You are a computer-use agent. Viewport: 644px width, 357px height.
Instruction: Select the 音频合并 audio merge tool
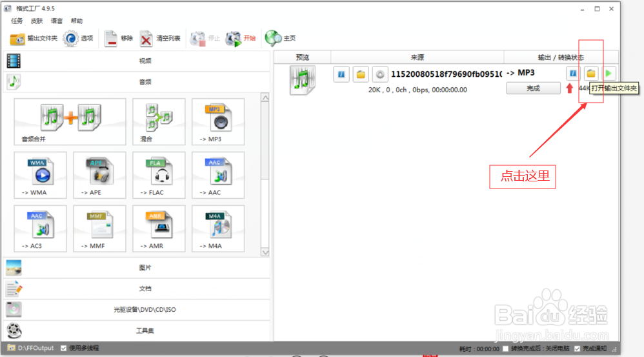pyautogui.click(x=70, y=121)
